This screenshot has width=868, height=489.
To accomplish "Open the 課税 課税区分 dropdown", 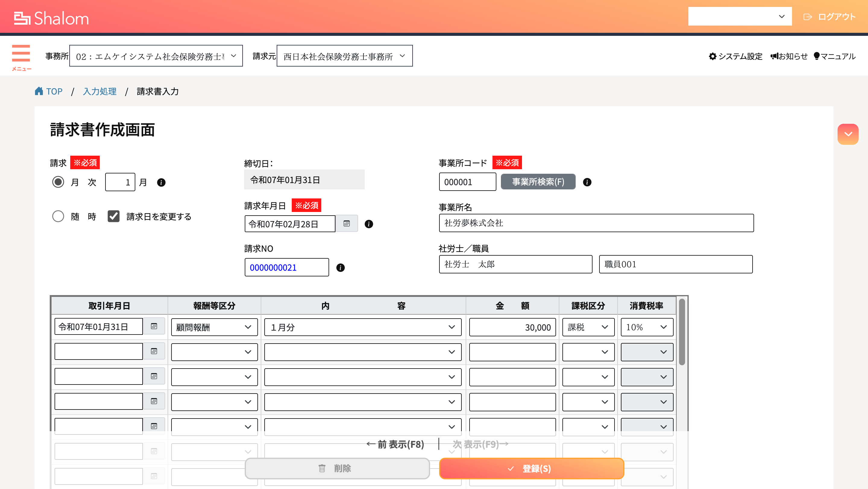I will click(x=588, y=327).
